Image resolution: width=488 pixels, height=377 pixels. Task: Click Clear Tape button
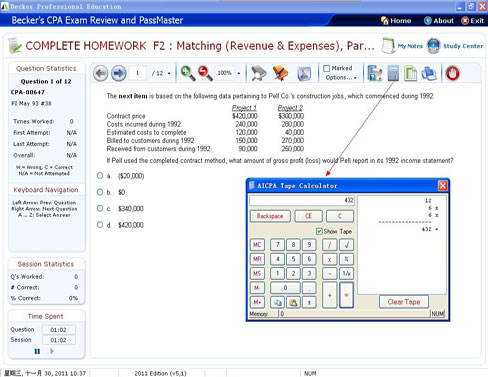click(404, 302)
